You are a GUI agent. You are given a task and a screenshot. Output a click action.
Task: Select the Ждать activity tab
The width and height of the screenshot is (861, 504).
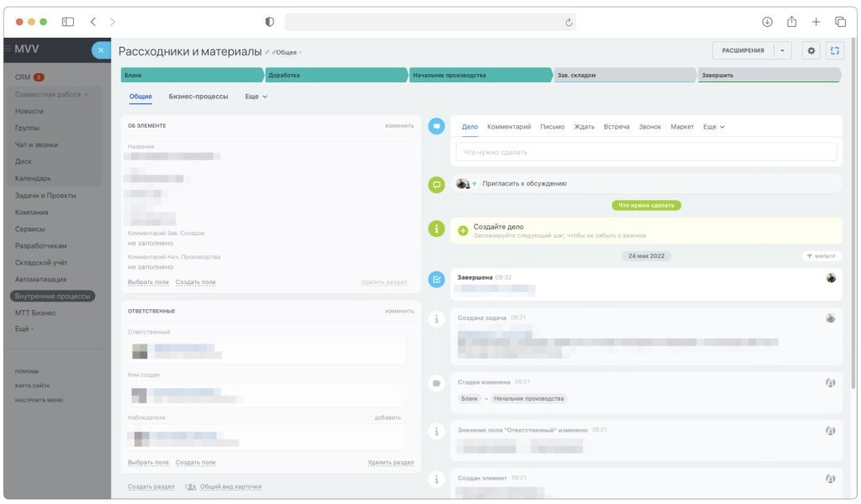tap(584, 127)
